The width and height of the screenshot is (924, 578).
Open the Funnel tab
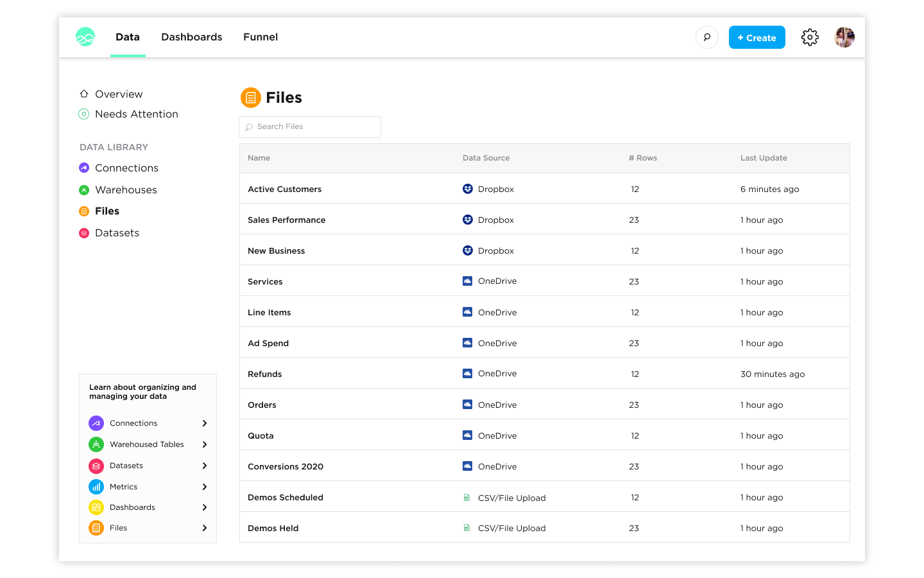[261, 37]
